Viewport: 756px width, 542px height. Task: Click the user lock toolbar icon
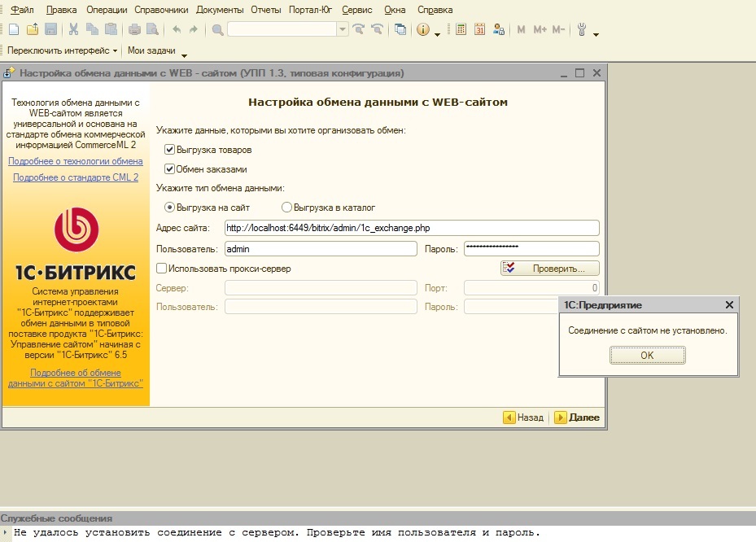[499, 29]
